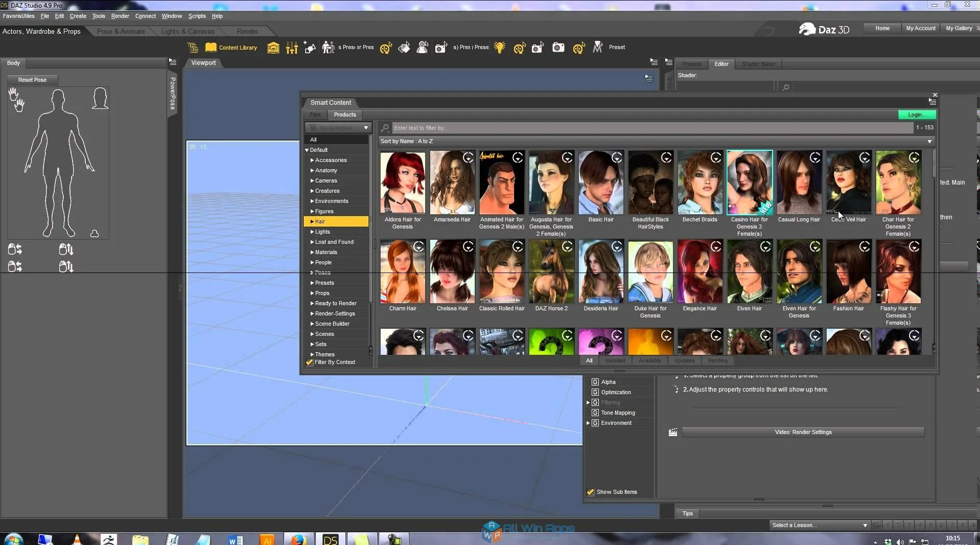
Task: Click the Reset Pose button
Action: point(32,80)
